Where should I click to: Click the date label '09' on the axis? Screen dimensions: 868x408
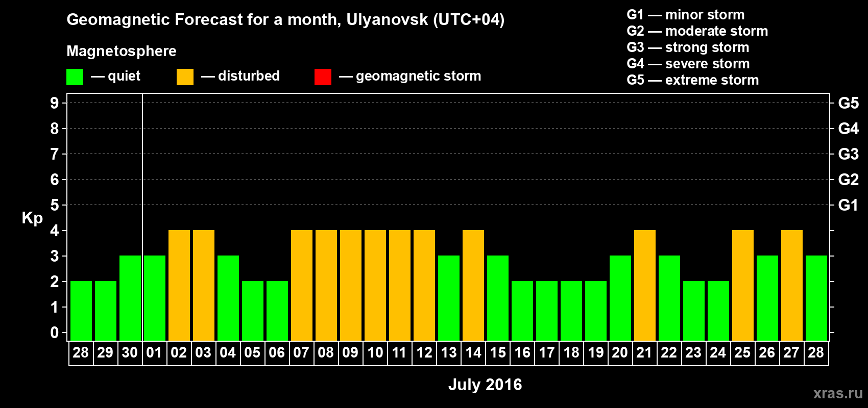pos(350,353)
